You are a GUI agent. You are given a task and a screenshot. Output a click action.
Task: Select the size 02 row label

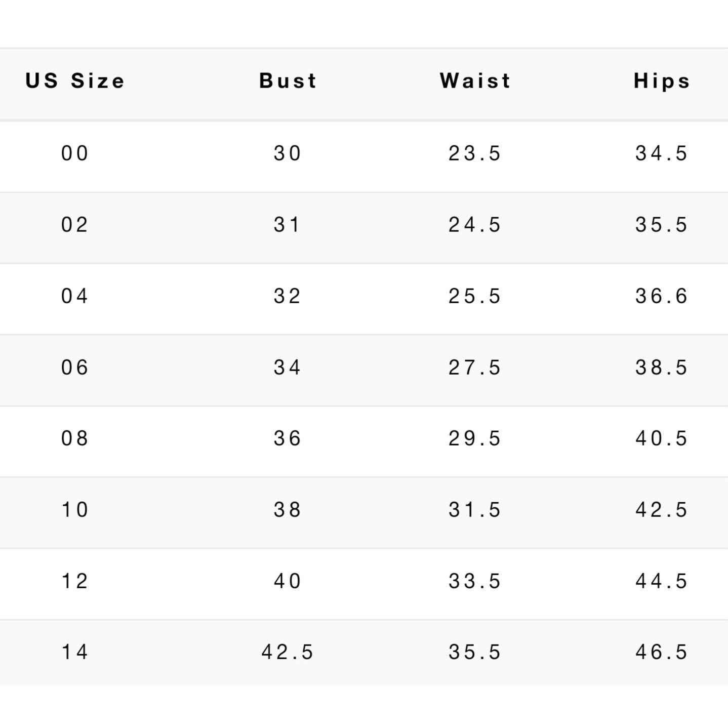[x=75, y=225]
